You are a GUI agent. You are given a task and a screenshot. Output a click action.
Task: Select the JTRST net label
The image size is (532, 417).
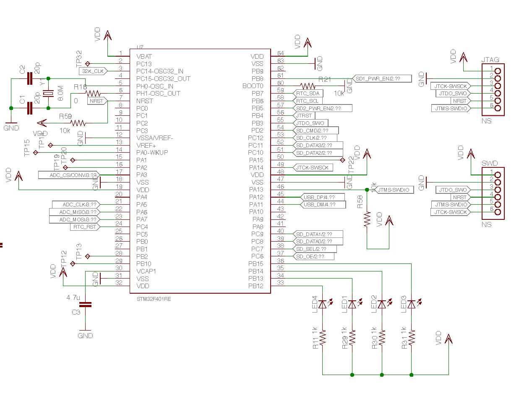pyautogui.click(x=304, y=116)
